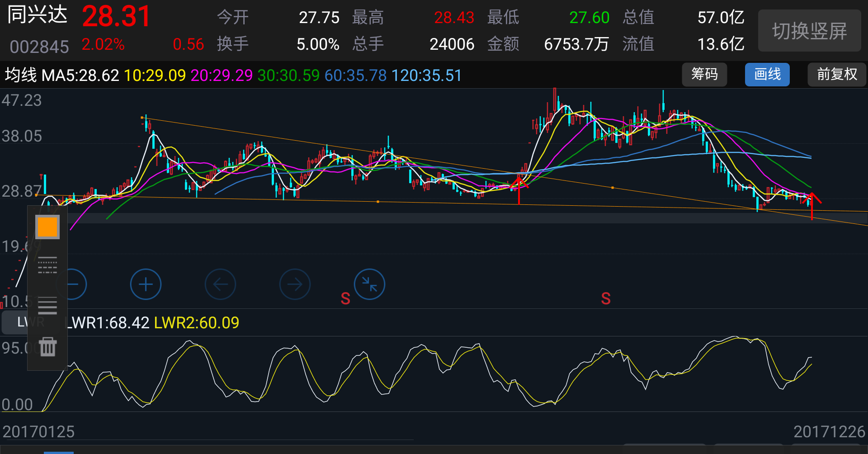Click the orange line color swatch
Image resolution: width=868 pixels, height=454 pixels.
[47, 227]
